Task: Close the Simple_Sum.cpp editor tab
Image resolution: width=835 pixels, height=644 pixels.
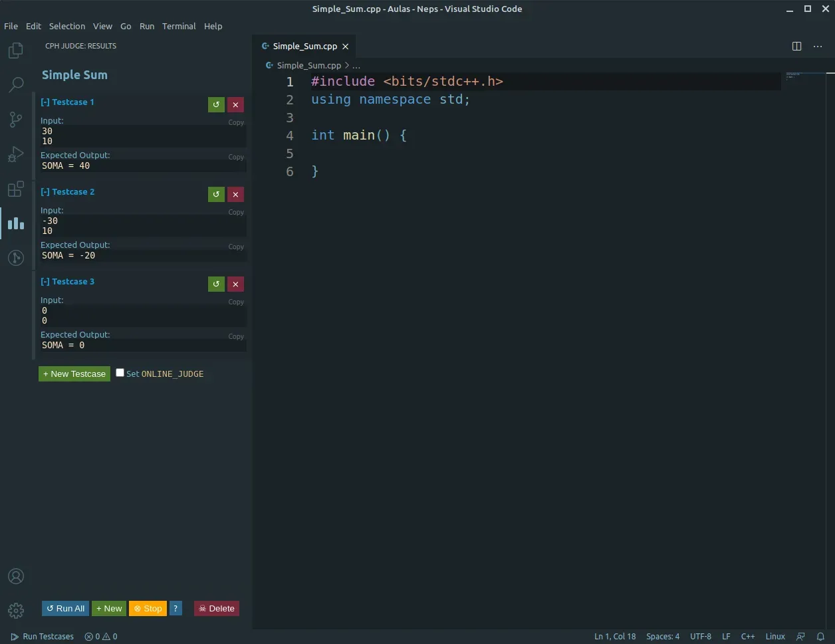Action: pos(346,47)
